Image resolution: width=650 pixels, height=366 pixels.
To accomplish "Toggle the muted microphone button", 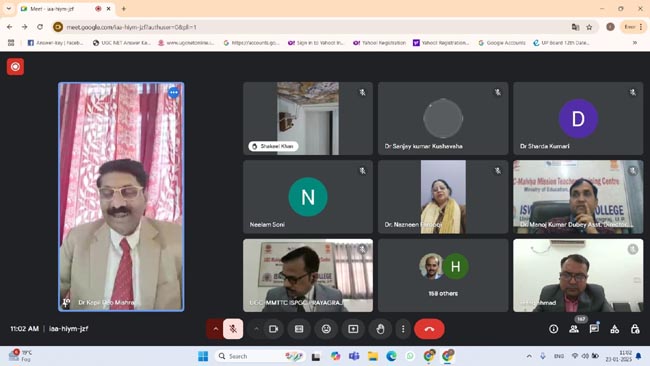I will point(233,329).
